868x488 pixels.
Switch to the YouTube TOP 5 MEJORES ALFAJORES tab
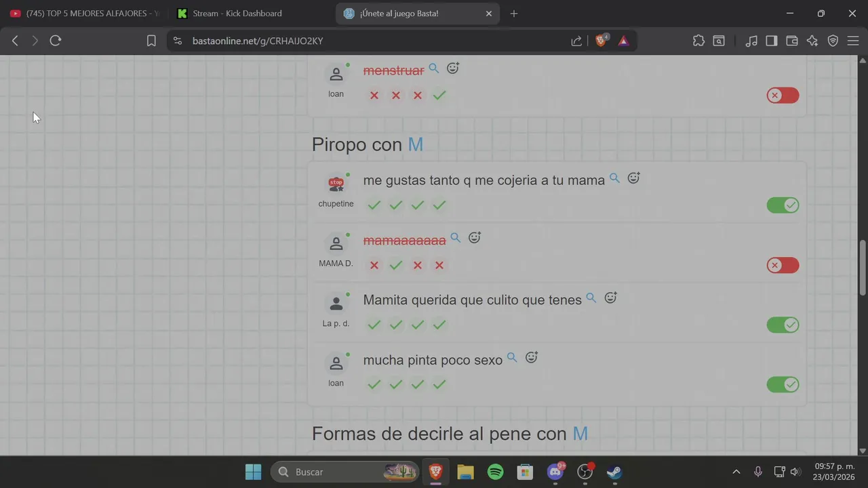point(84,14)
